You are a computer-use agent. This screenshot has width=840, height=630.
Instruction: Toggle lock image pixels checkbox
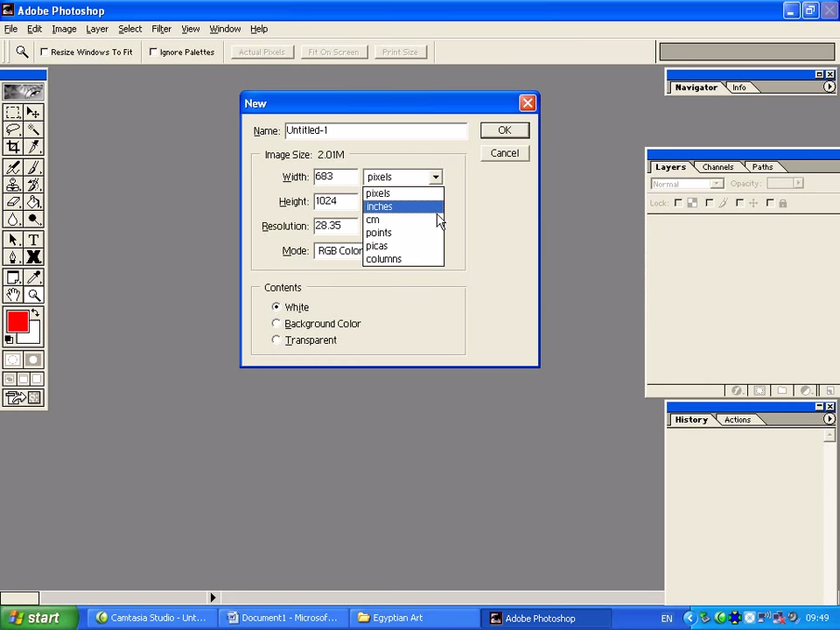710,203
